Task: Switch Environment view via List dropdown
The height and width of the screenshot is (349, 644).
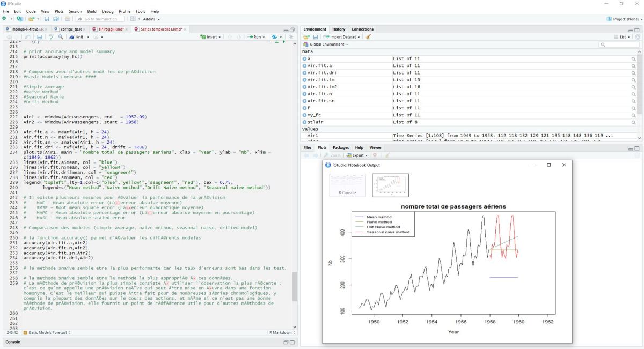Action: (622, 37)
